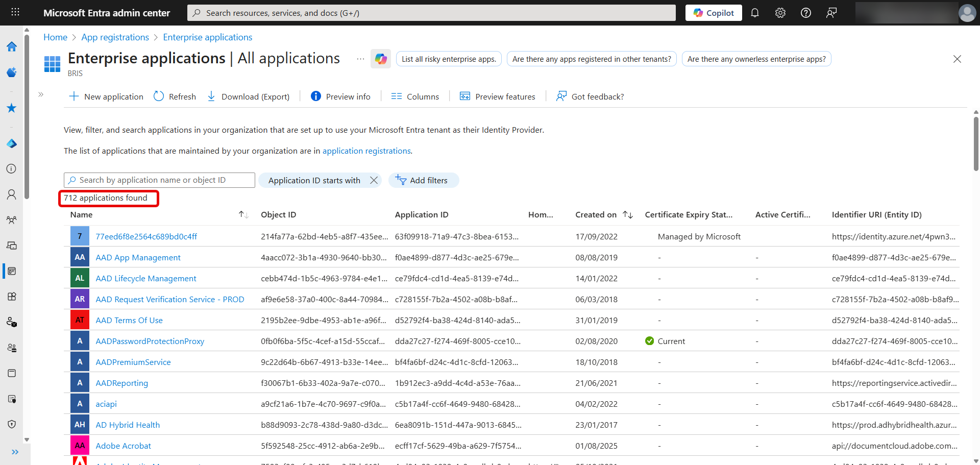The image size is (980, 465).
Task: Remove the Application ID starts with filter
Action: 374,180
